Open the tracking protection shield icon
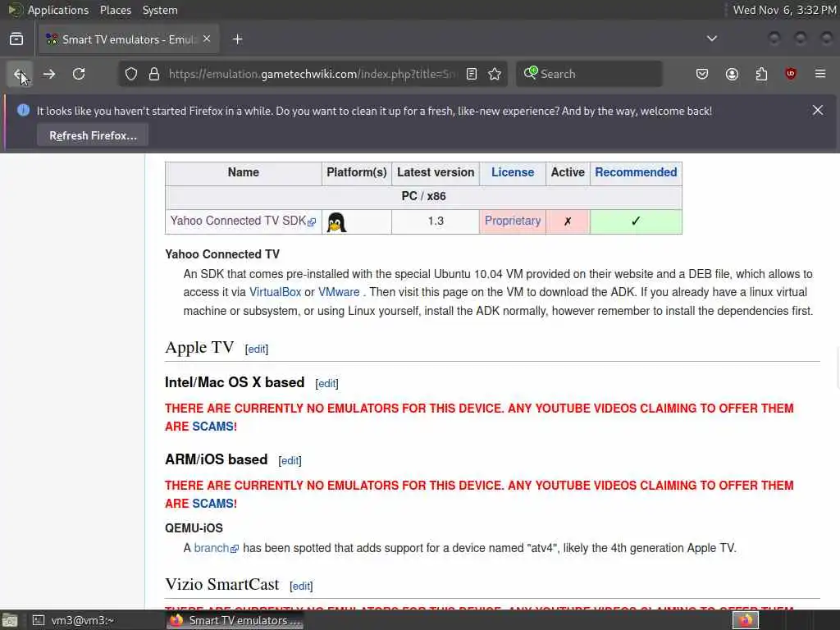The height and width of the screenshot is (630, 840). click(x=131, y=74)
